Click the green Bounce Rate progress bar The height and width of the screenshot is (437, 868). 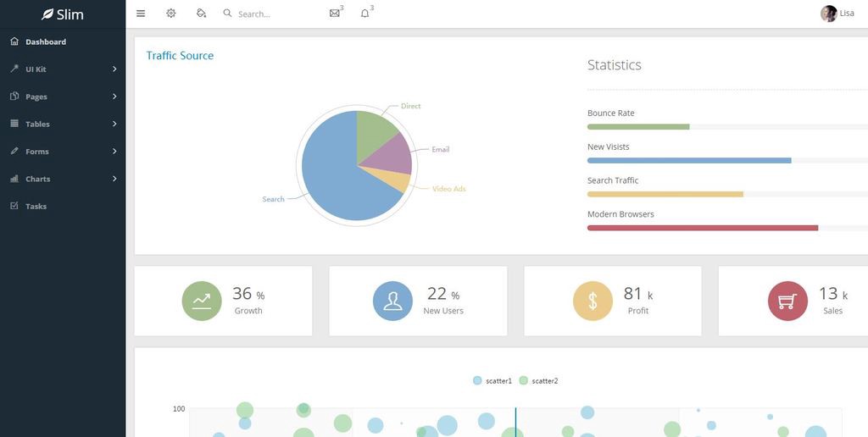tap(638, 127)
